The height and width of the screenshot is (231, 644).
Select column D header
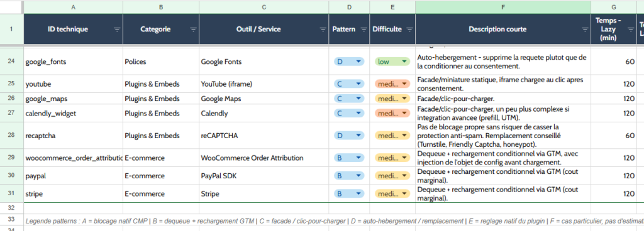(x=349, y=7)
